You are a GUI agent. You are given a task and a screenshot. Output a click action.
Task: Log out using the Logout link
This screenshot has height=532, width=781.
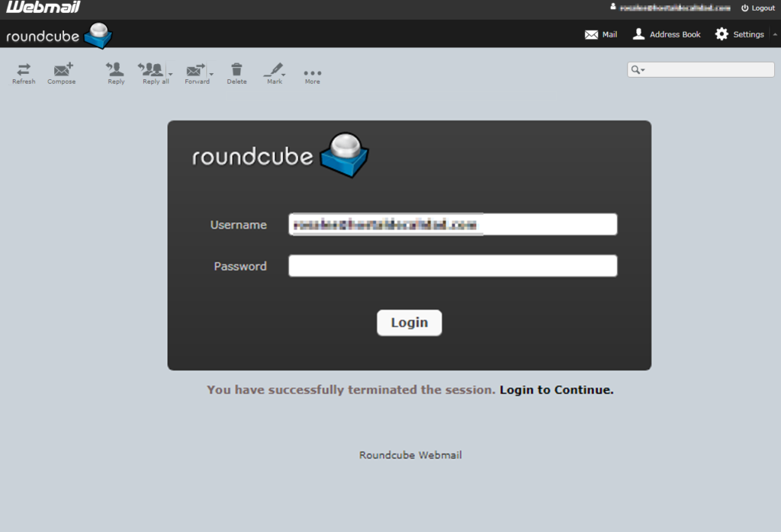pos(758,8)
